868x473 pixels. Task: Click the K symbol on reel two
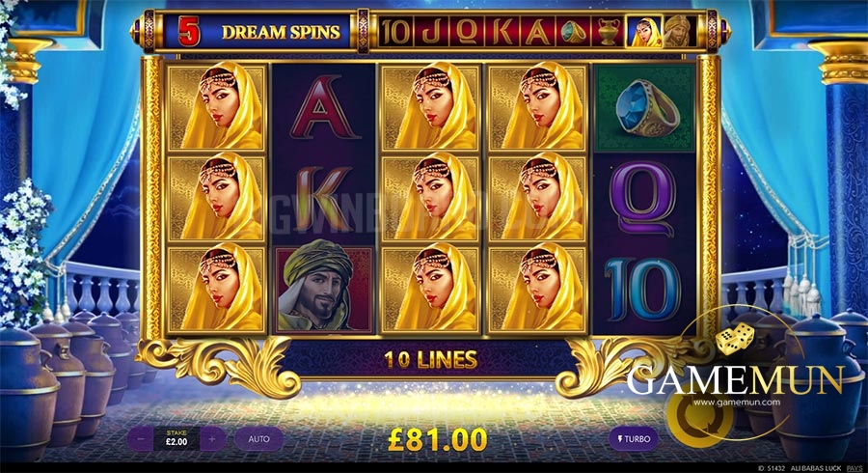tap(323, 198)
